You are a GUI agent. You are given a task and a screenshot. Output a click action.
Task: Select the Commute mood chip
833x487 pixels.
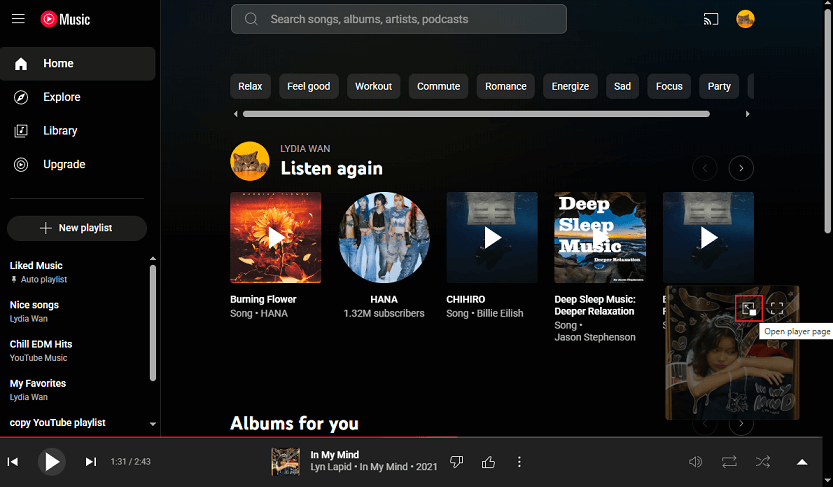pos(438,86)
